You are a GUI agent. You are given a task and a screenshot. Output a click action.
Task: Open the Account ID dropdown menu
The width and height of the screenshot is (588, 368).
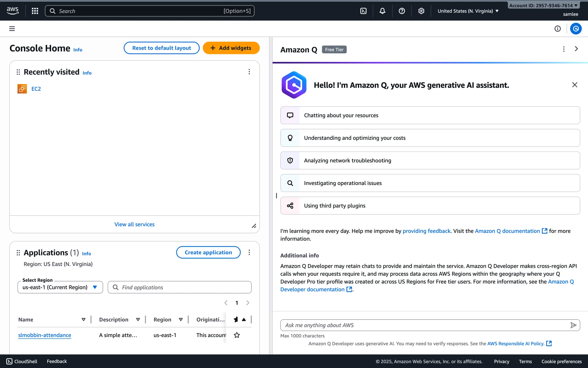[x=543, y=6]
